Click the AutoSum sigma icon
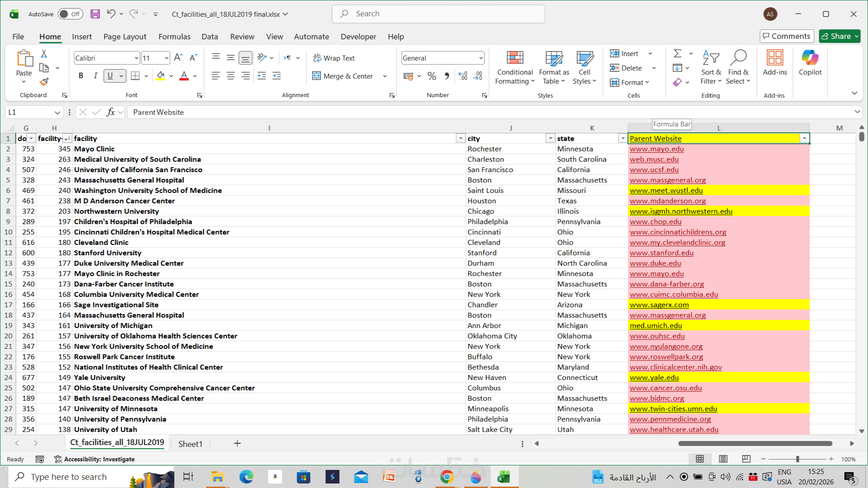 pos(677,54)
